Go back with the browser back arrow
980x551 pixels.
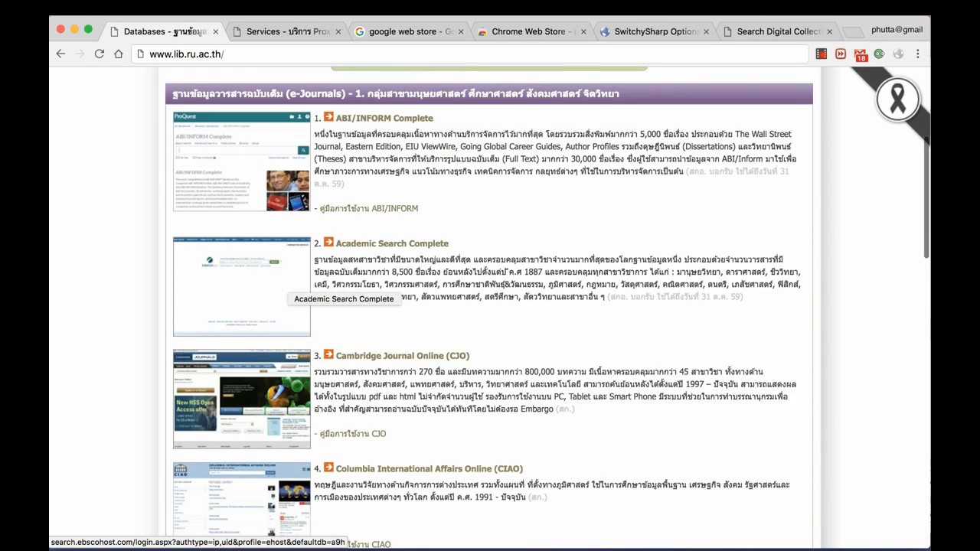(x=61, y=54)
